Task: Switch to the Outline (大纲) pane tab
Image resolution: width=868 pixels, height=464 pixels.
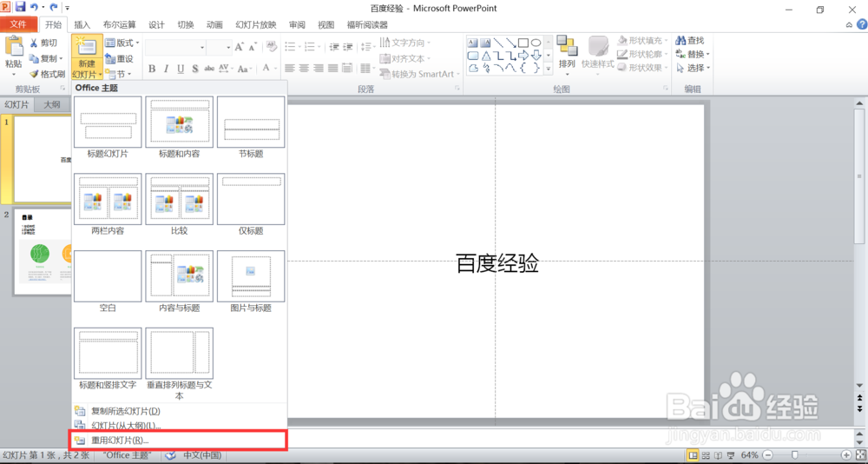Action: [x=52, y=104]
